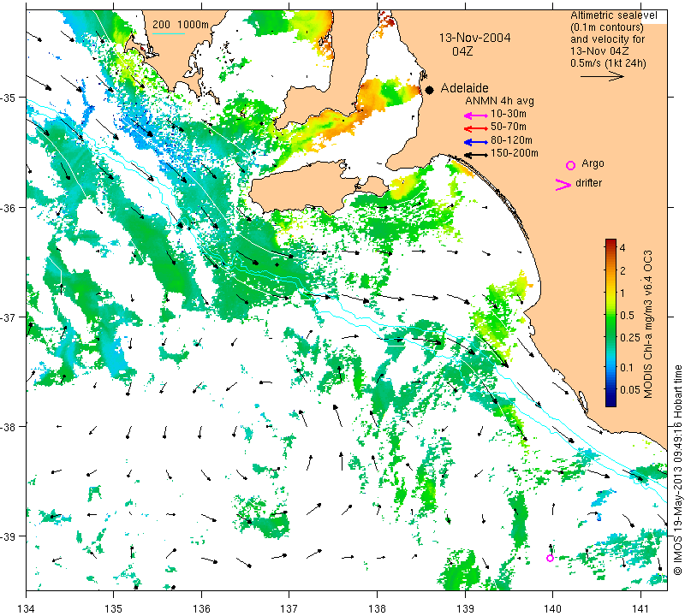685x616 pixels.
Task: Click the longitude axis label '134'
Action: pos(27,608)
